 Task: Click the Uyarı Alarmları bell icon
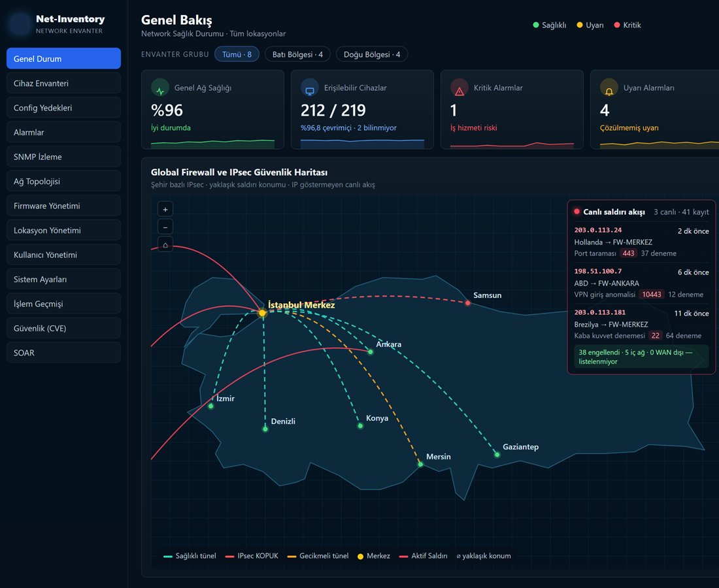click(609, 88)
